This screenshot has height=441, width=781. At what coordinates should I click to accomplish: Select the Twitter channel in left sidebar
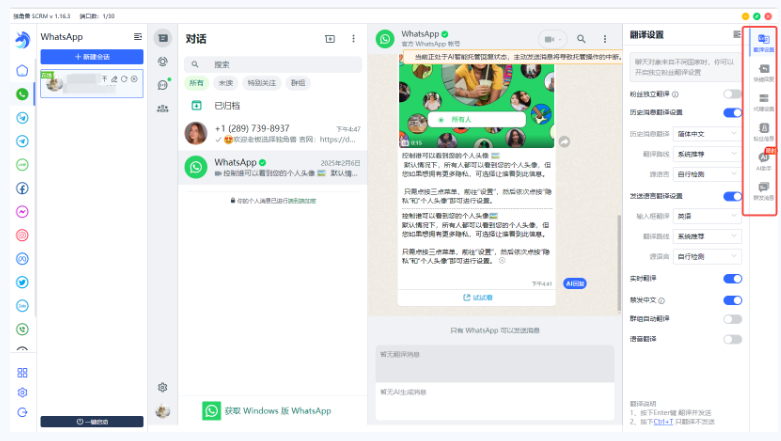click(22, 282)
